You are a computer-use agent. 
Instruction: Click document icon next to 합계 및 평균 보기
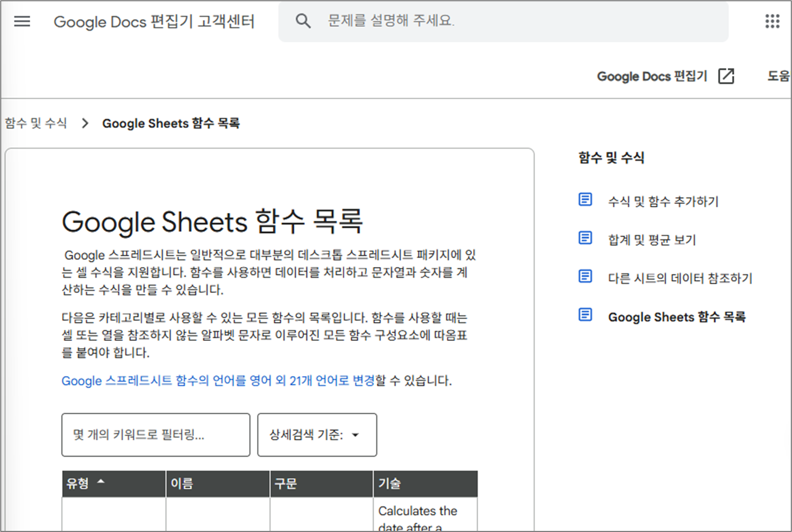pos(585,238)
